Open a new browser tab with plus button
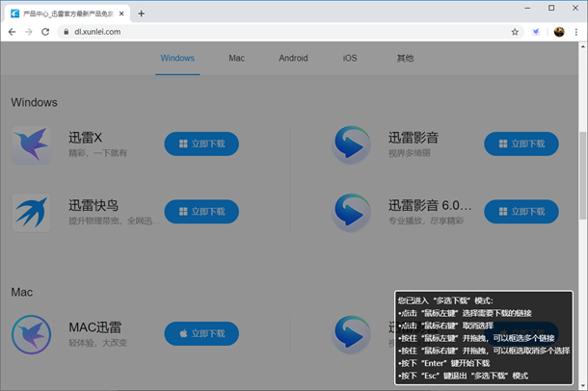The width and height of the screenshot is (588, 391). 142,13
